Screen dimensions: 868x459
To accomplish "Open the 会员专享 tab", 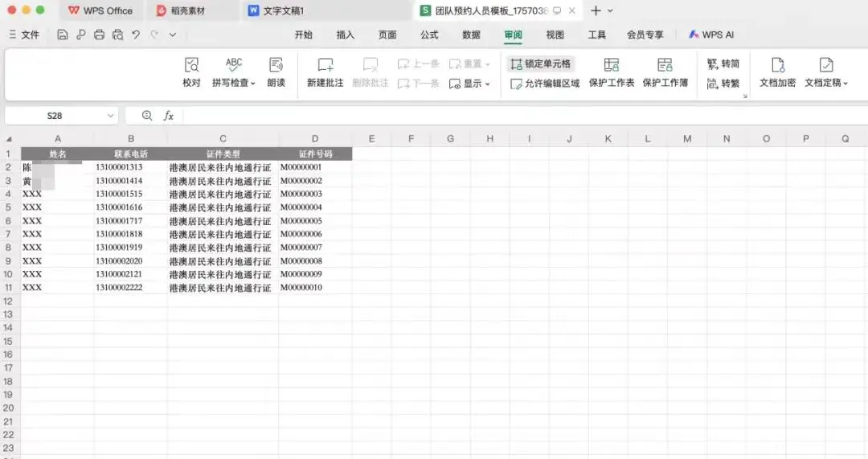I will [645, 35].
